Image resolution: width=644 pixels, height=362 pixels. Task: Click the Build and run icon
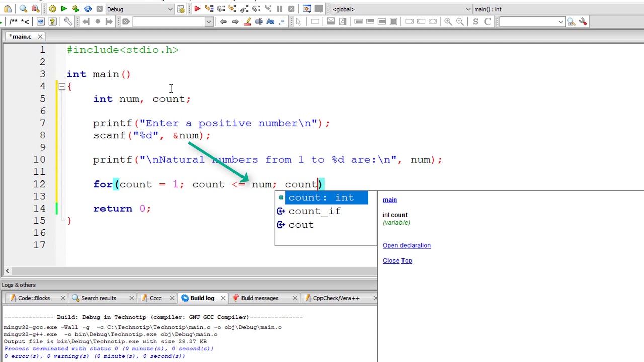click(x=75, y=9)
